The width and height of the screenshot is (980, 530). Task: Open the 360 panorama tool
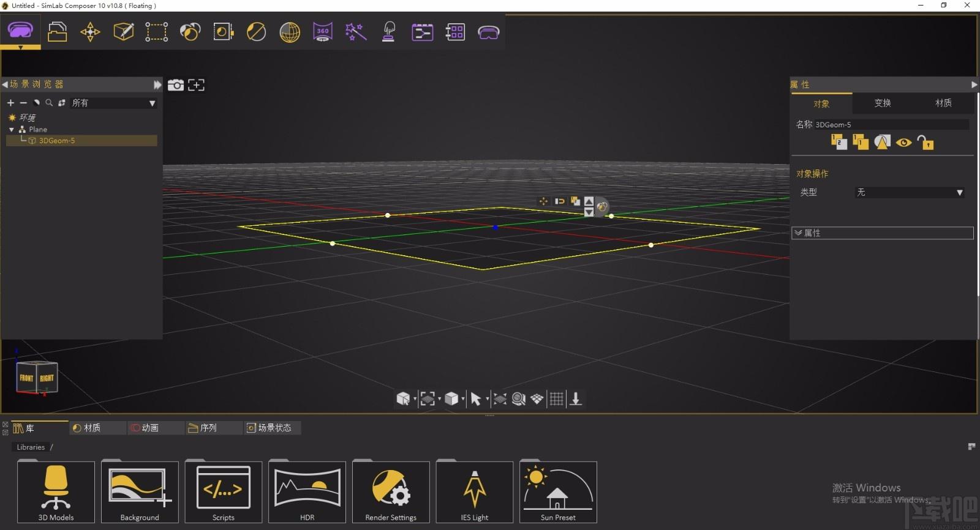pos(323,32)
